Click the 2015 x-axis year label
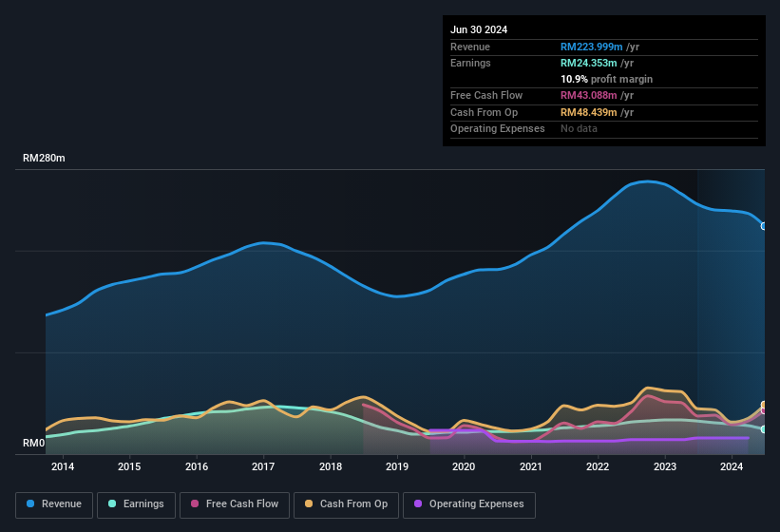Image resolution: width=780 pixels, height=532 pixels. click(129, 466)
